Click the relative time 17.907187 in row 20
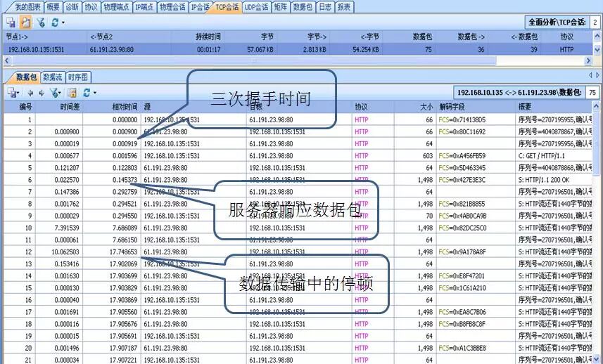603x364 pixels. tap(123, 348)
